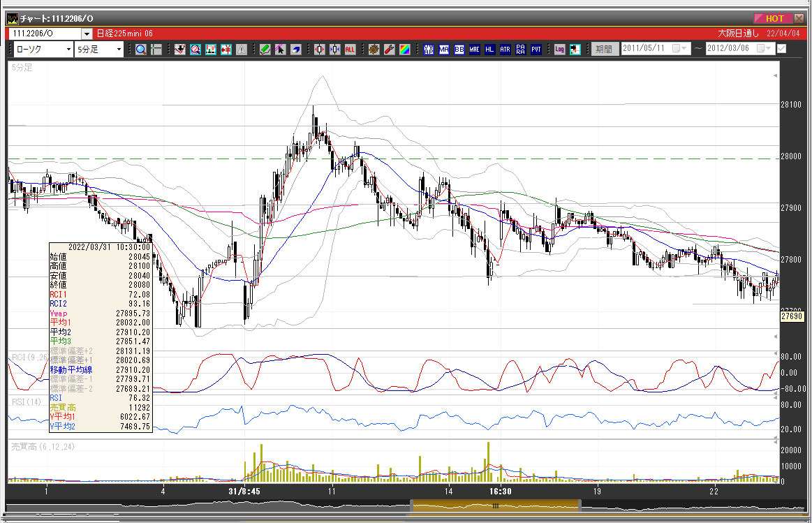The width and height of the screenshot is (812, 523).
Task: Toggle the BB Bollinger band indicator
Action: pos(459,49)
